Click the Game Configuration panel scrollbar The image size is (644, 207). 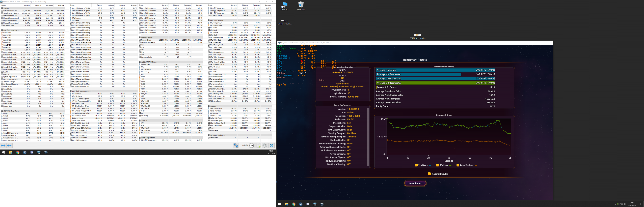[368, 137]
